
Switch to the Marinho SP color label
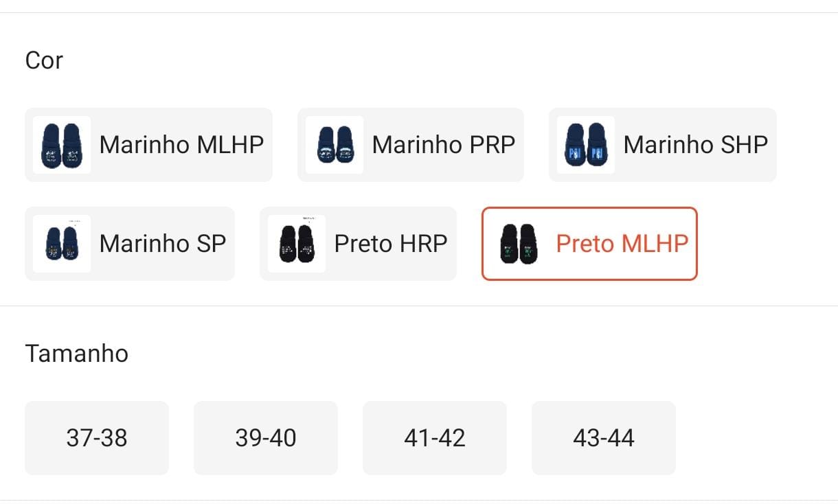pos(162,244)
